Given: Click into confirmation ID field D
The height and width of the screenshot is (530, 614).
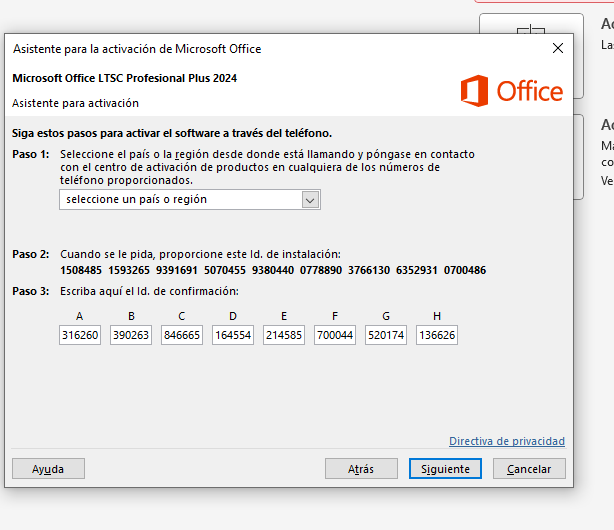Looking at the screenshot, I should pyautogui.click(x=233, y=336).
